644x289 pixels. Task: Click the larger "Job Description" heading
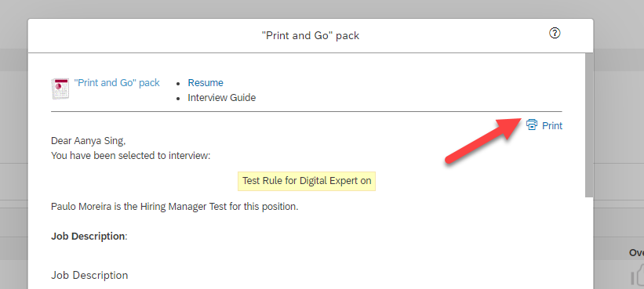89,275
